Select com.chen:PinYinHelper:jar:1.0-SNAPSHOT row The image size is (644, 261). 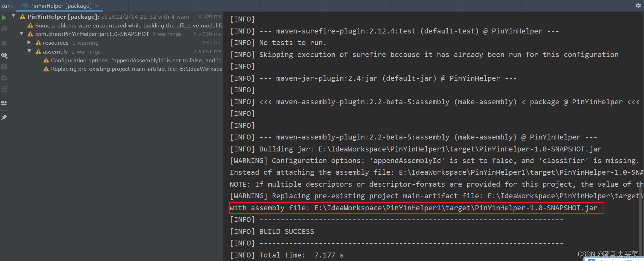point(117,34)
